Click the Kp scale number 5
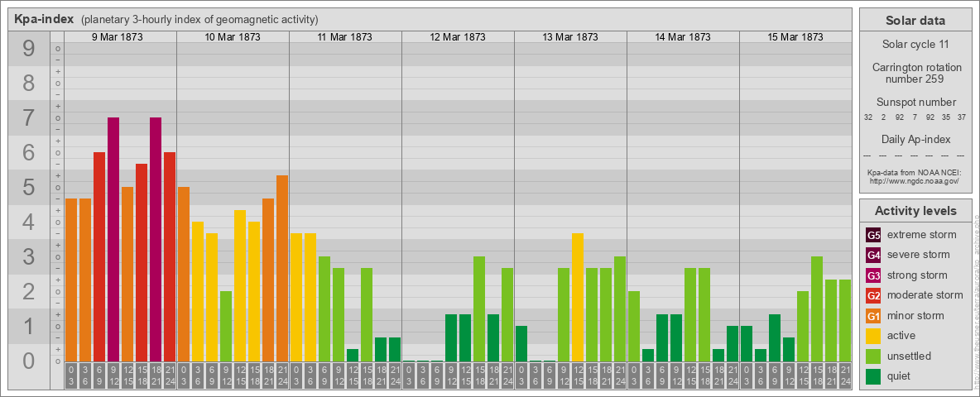The image size is (980, 397). pyautogui.click(x=29, y=187)
